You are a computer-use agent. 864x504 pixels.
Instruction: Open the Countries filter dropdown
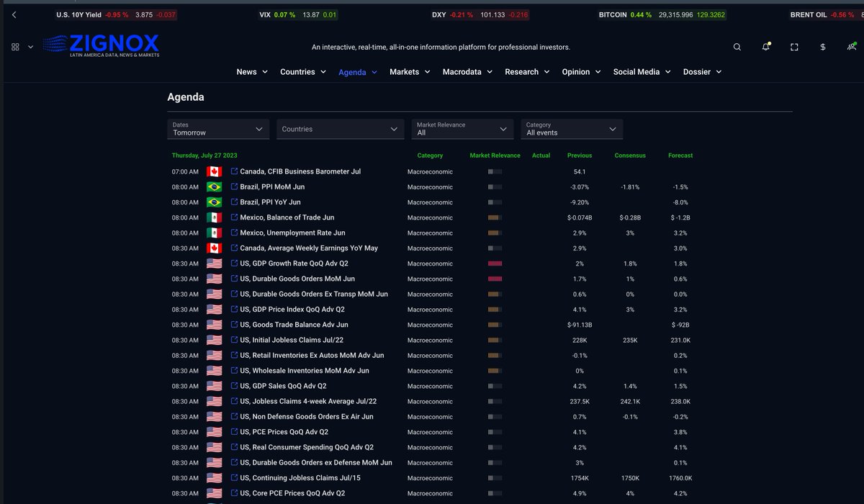pyautogui.click(x=340, y=129)
